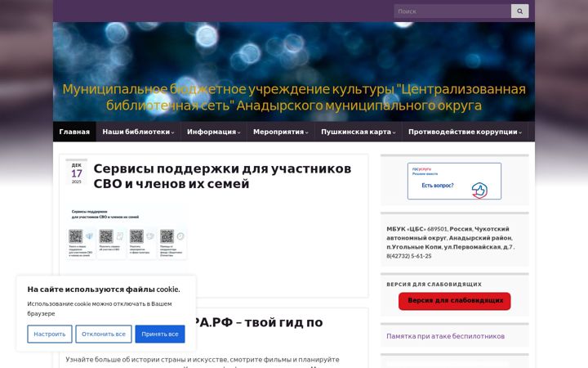
Task: Click the ВЕРСИЯ ДЛЯ СЛАБОВИДЯЩИХ heading
Action: tap(434, 285)
